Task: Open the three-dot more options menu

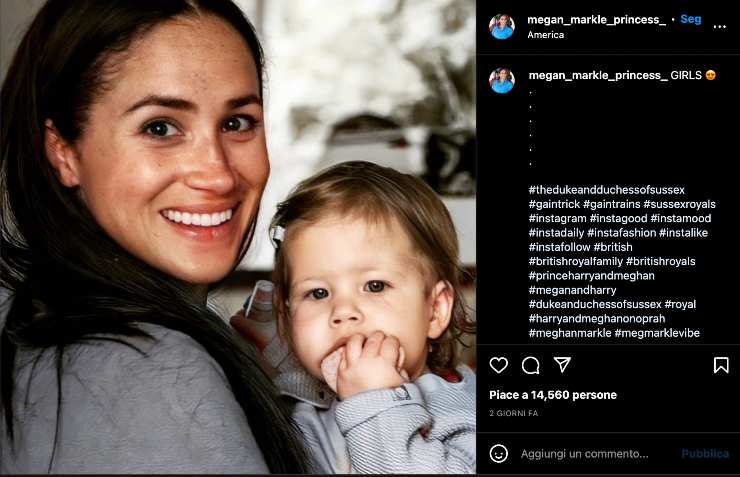Action: pyautogui.click(x=720, y=26)
